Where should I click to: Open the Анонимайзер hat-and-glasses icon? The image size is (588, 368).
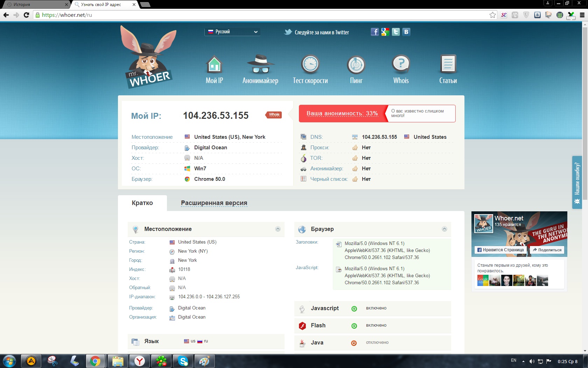[260, 64]
